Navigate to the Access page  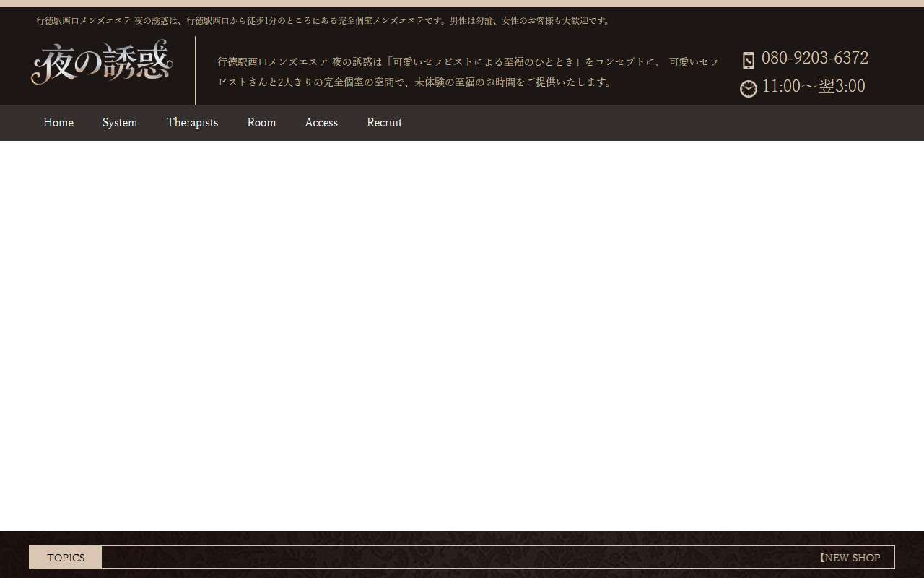tap(321, 123)
